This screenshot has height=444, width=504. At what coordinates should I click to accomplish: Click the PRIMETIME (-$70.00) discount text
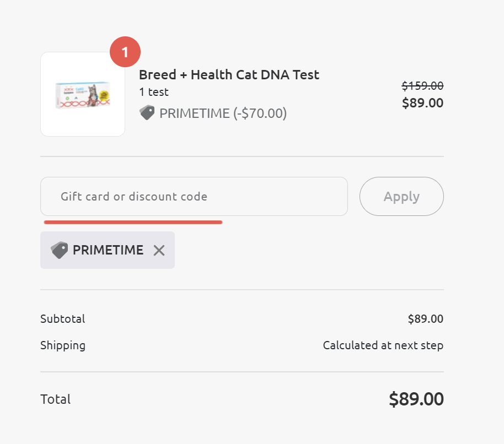click(x=223, y=113)
